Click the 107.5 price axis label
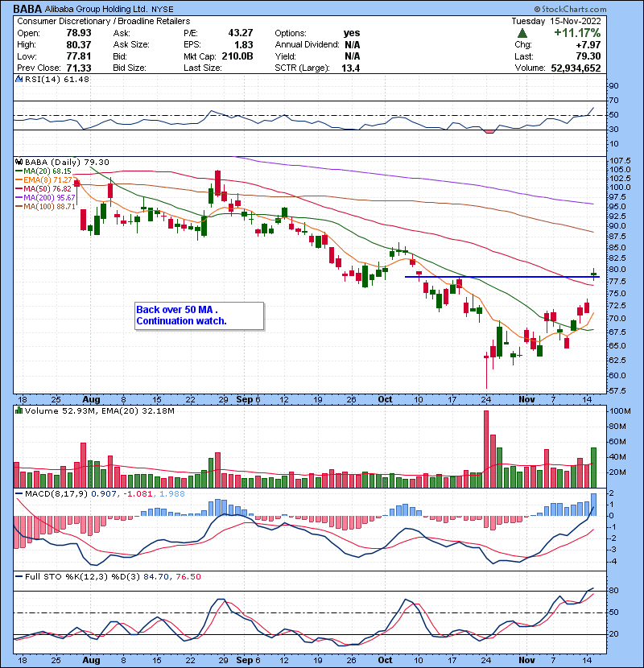 tap(620, 161)
